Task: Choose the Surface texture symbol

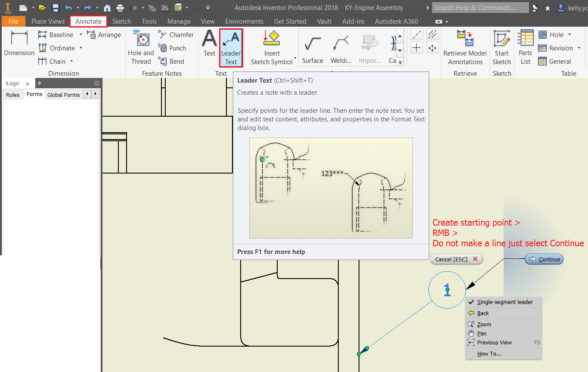Action: click(313, 49)
